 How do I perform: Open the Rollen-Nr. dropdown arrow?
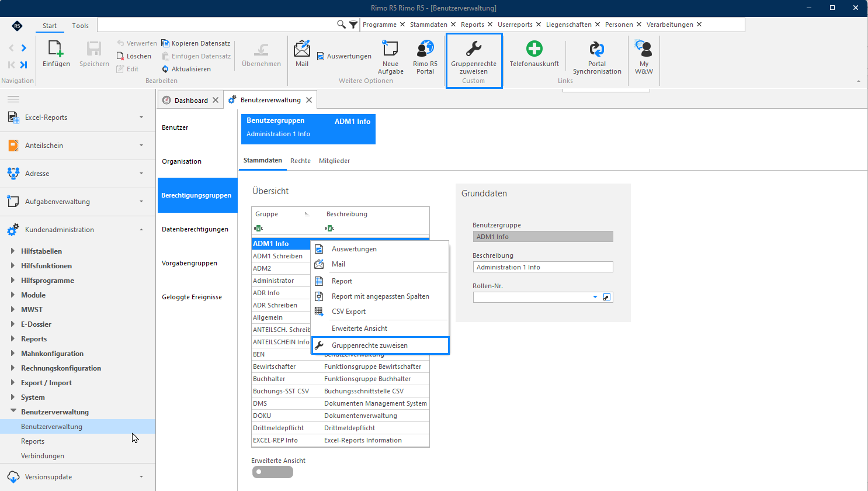click(595, 297)
